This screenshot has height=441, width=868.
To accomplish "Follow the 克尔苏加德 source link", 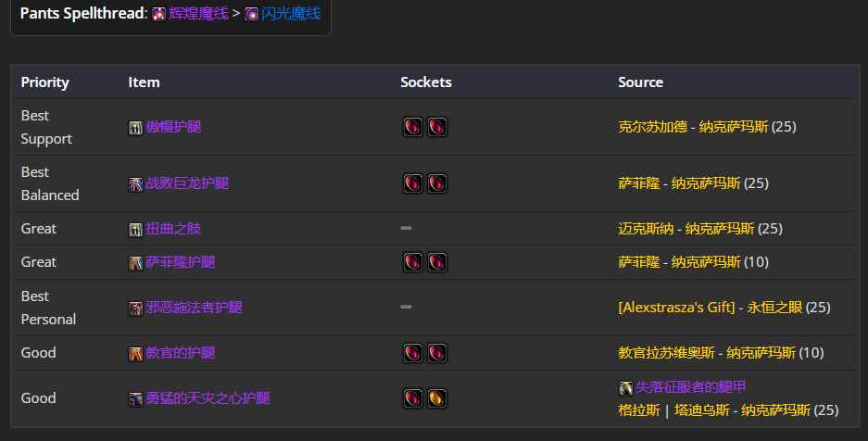I will (653, 127).
